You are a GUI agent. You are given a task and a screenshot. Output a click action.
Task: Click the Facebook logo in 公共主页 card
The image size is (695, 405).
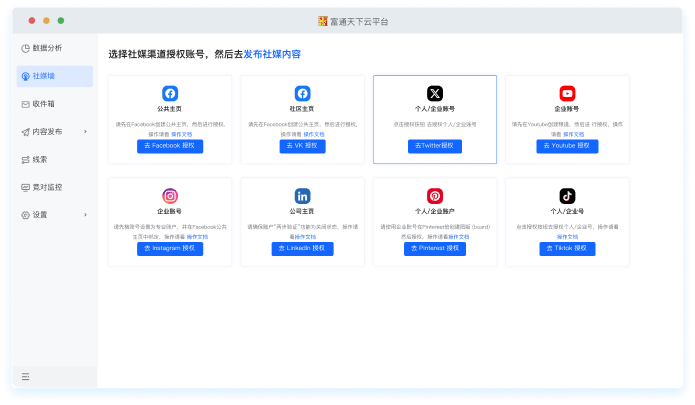[x=169, y=93]
